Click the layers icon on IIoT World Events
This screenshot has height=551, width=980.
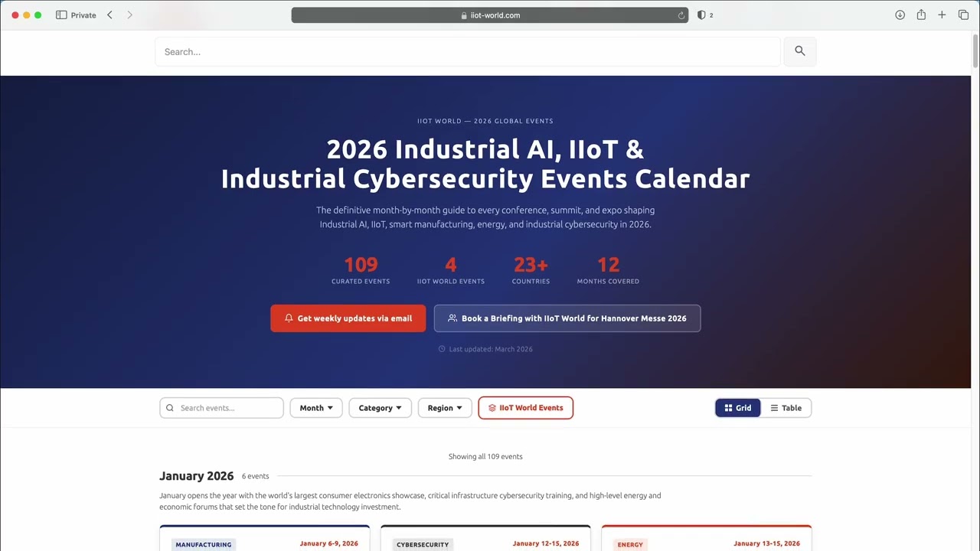[492, 408]
